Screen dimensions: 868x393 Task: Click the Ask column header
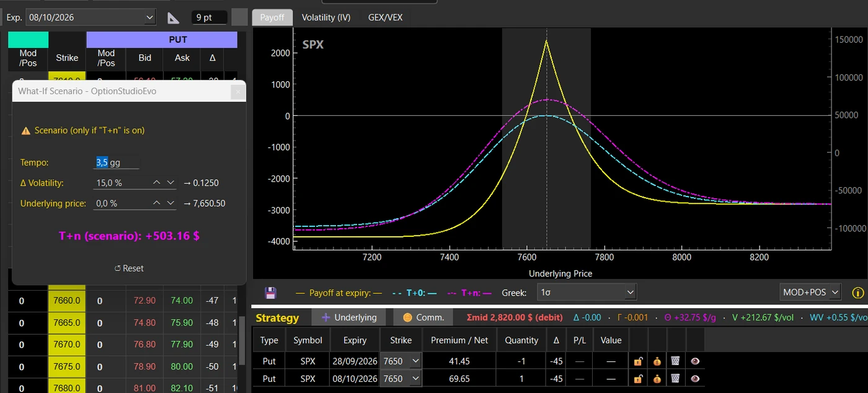tap(182, 58)
